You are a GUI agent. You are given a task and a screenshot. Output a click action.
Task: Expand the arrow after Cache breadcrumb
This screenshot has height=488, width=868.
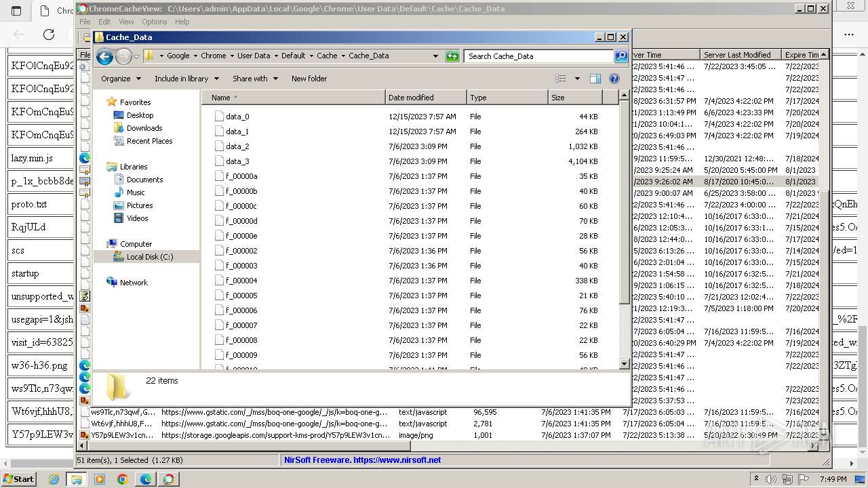pos(343,56)
